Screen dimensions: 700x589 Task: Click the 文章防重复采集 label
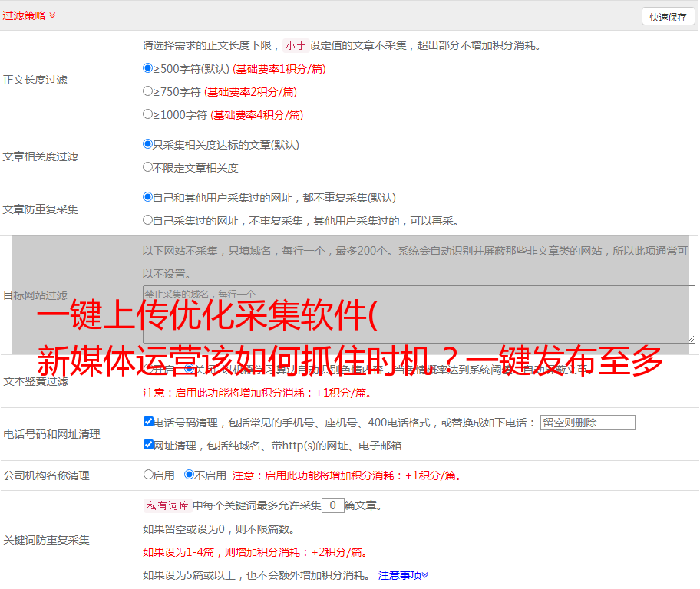click(x=40, y=209)
